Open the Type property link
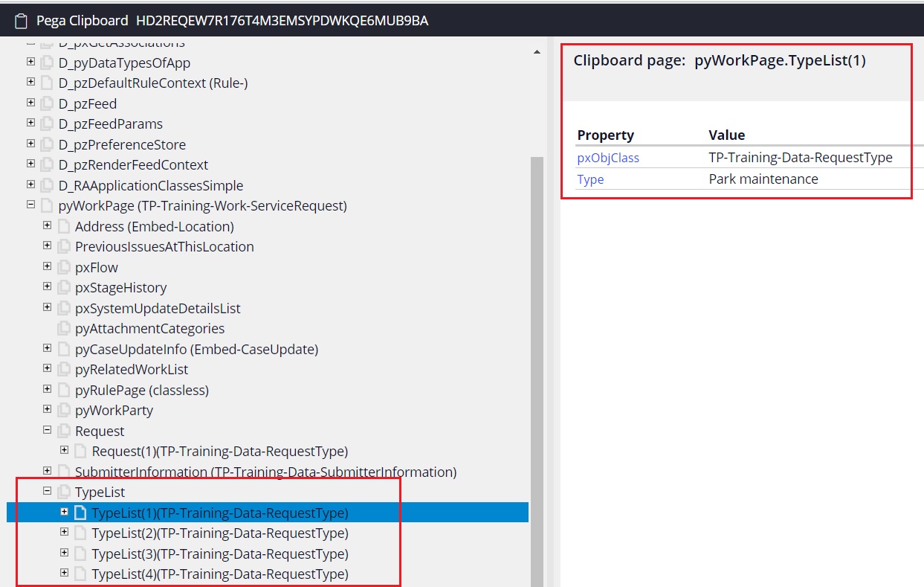 (590, 179)
